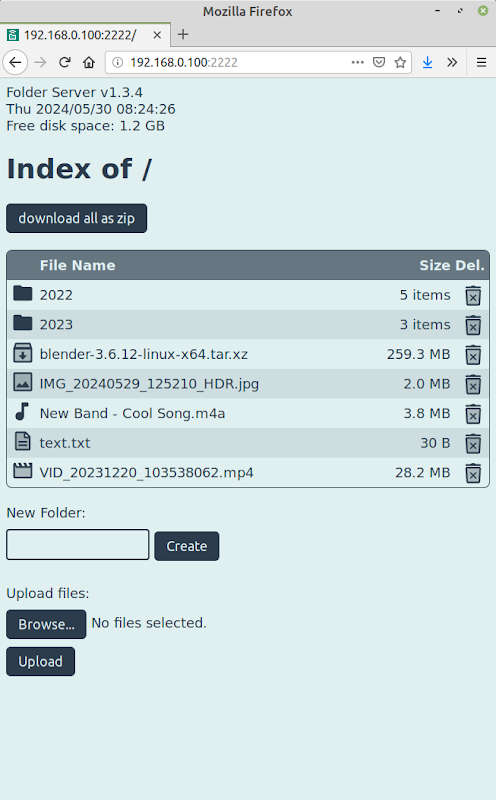Open the Firefox hamburger menu
The width and height of the screenshot is (496, 800).
click(x=481, y=62)
